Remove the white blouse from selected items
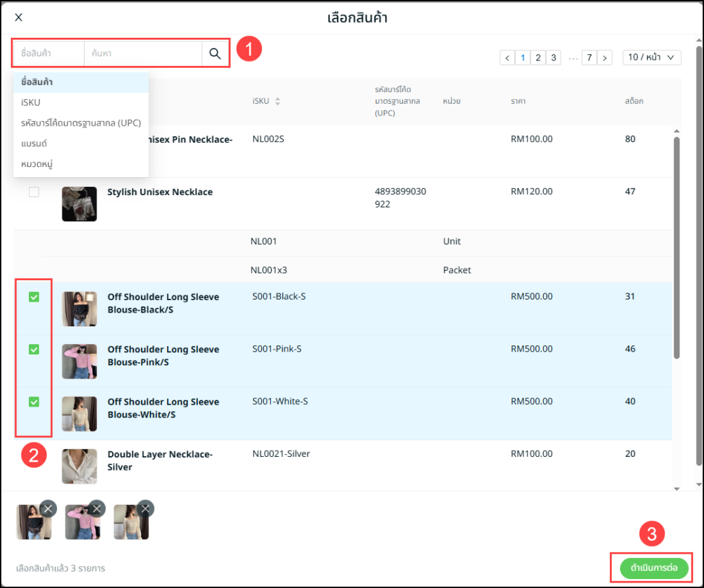Screen dimensions: 704x588 (145, 508)
